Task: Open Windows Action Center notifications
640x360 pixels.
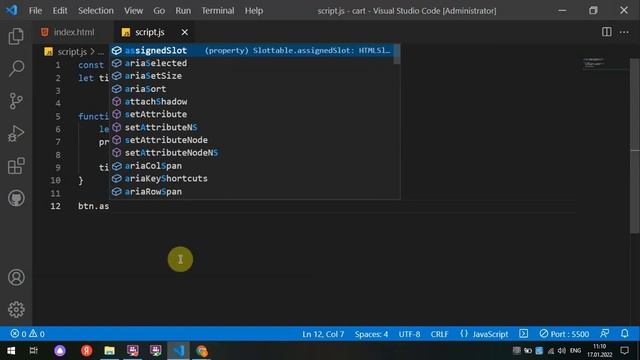Action: click(624, 351)
